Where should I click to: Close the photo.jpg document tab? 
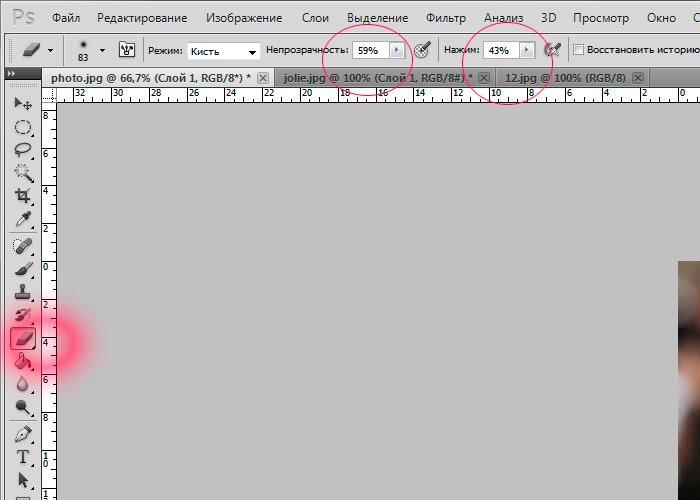click(x=263, y=77)
